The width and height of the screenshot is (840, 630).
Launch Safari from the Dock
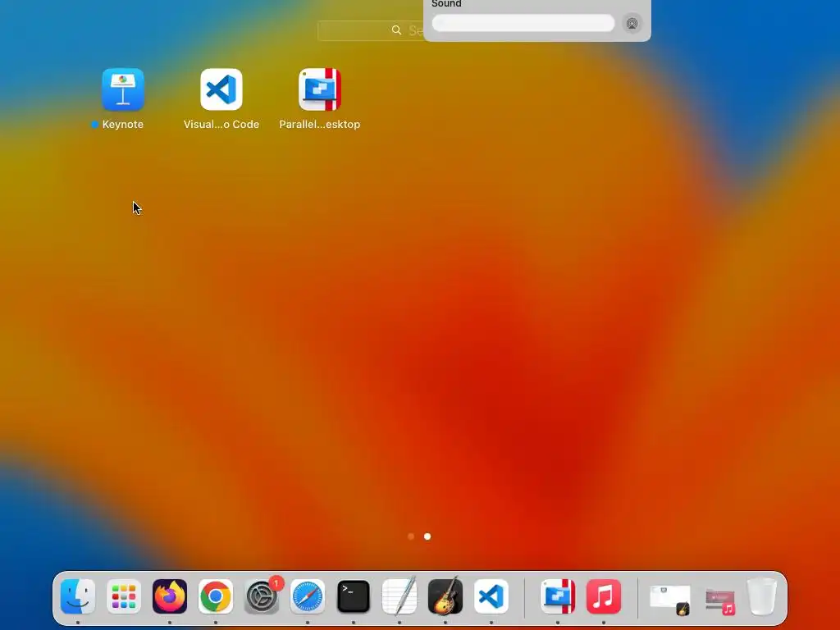pos(308,596)
